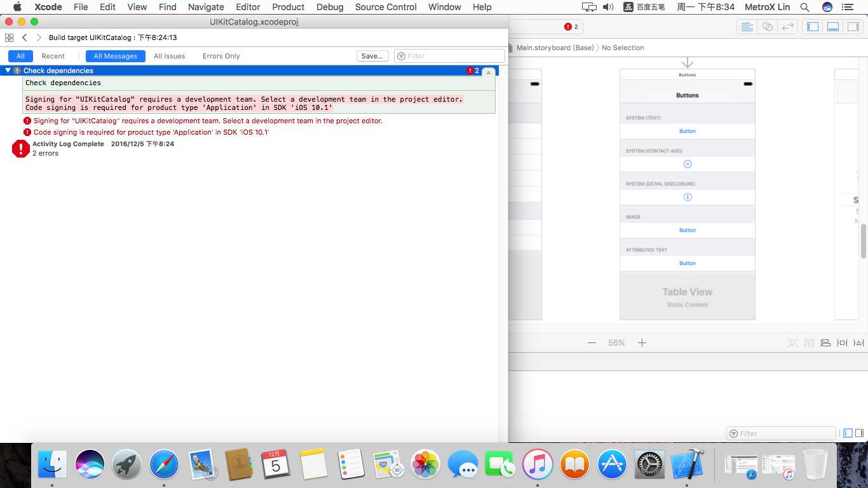This screenshot has width=868, height=488.
Task: Click the storyboard vertical scrollbar
Action: click(x=864, y=241)
